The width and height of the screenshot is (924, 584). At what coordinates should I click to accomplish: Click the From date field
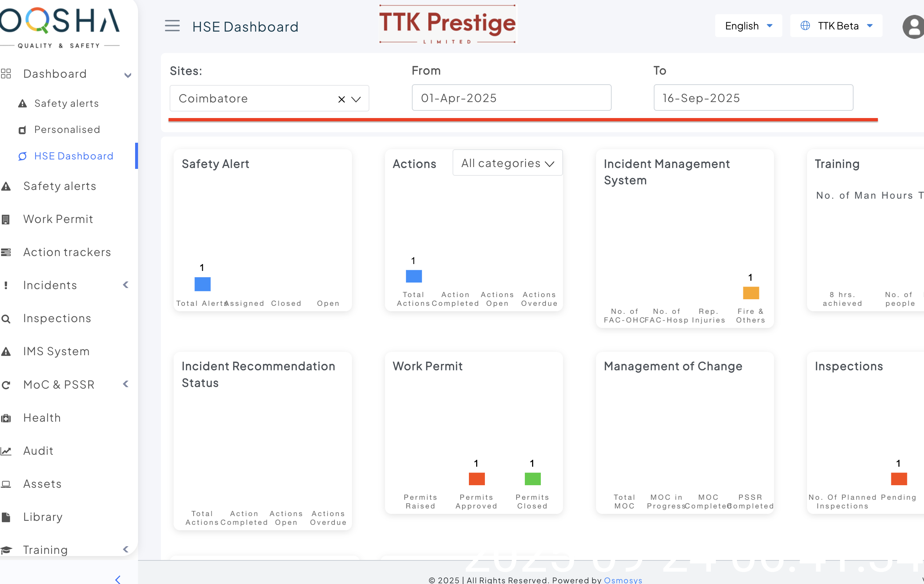(511, 98)
